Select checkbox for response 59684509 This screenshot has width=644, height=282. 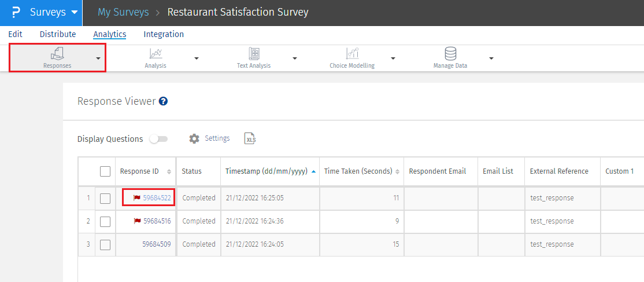[x=105, y=244]
